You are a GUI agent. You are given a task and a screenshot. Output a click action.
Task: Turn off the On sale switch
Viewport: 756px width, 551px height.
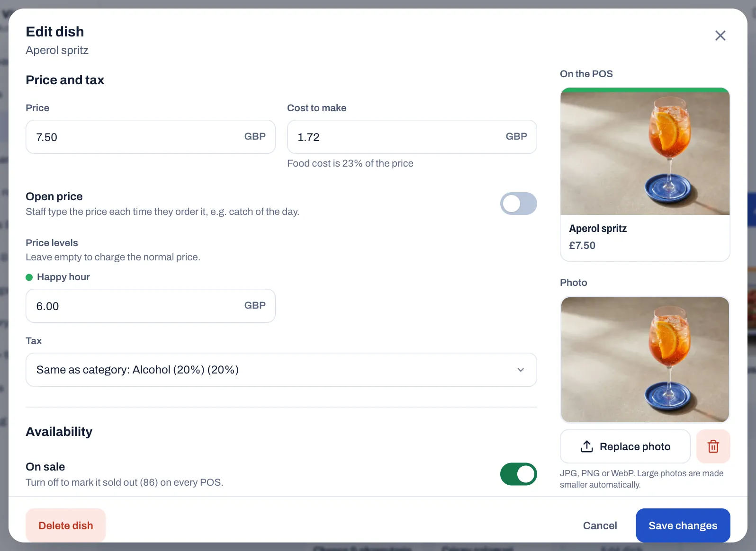518,474
